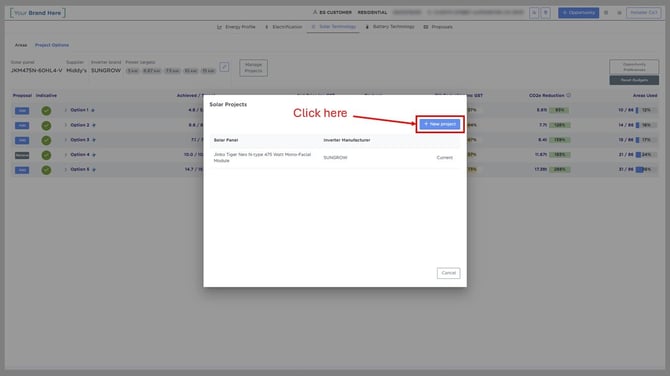
Task: Switch to the Battery Technology tab
Action: pyautogui.click(x=390, y=27)
